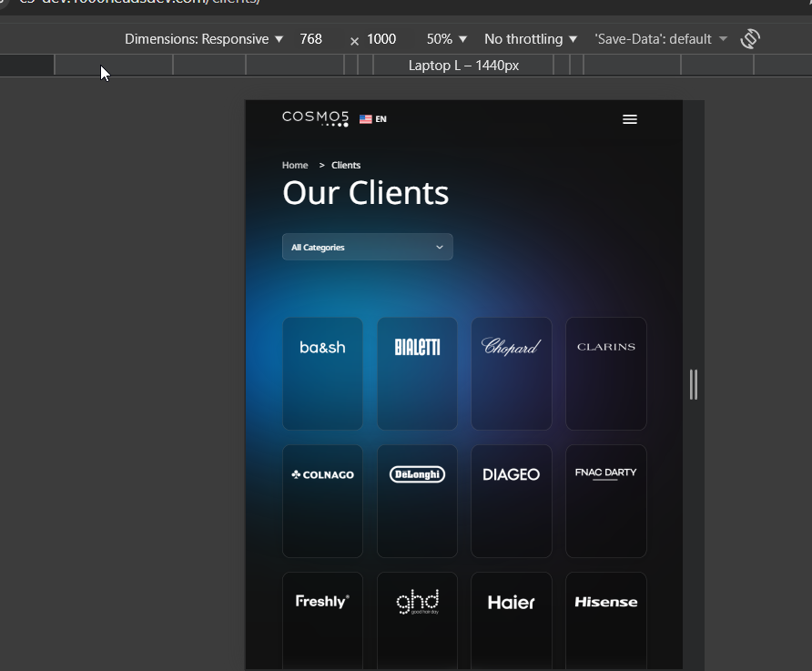The image size is (812, 671).
Task: Open the No throttling dropdown
Action: pyautogui.click(x=531, y=39)
